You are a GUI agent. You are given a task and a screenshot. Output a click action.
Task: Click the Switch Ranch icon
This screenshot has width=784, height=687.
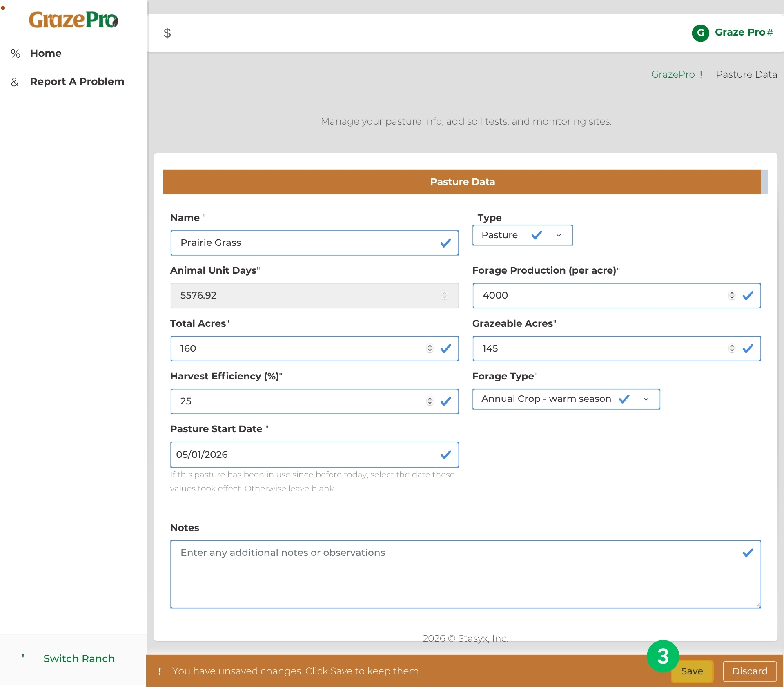23,656
